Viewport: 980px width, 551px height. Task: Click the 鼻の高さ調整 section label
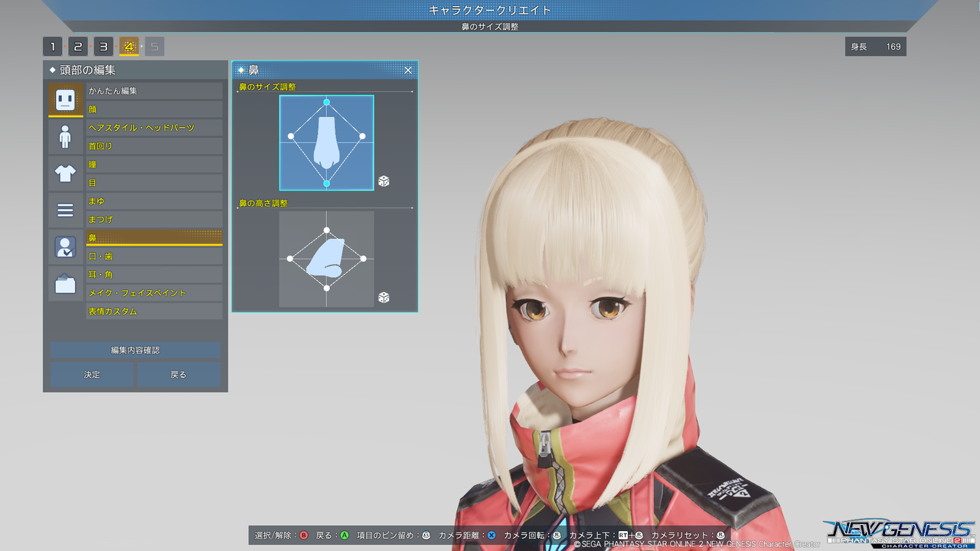[x=263, y=204]
